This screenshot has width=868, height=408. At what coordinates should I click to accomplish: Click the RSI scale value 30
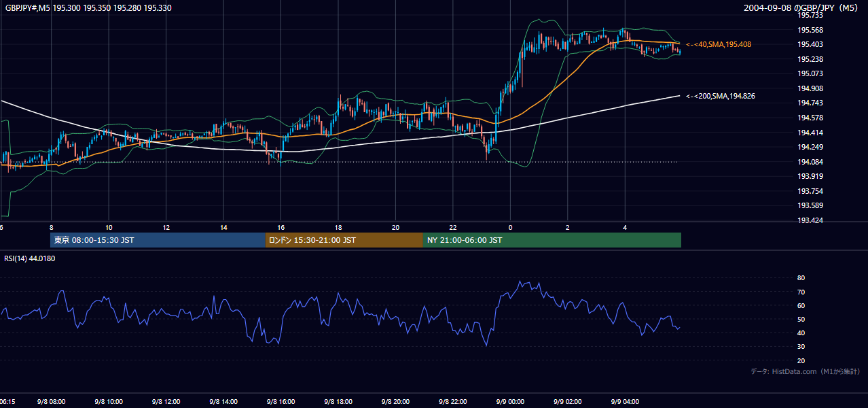801,347
